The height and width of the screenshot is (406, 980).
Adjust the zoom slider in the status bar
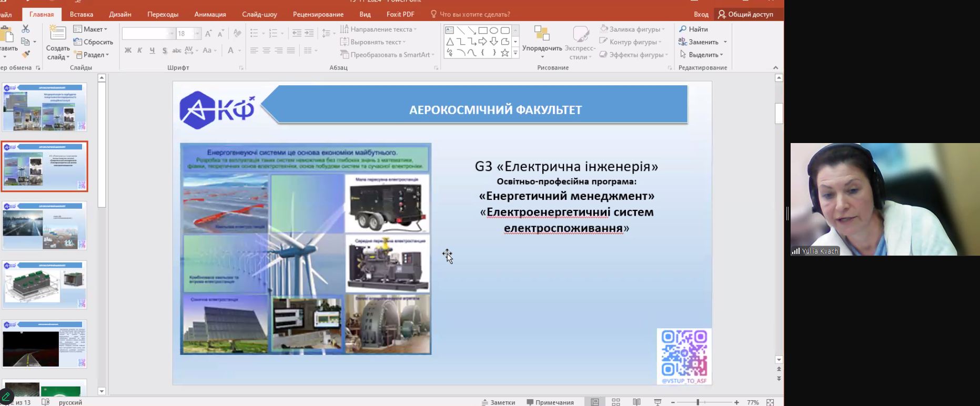pos(698,402)
